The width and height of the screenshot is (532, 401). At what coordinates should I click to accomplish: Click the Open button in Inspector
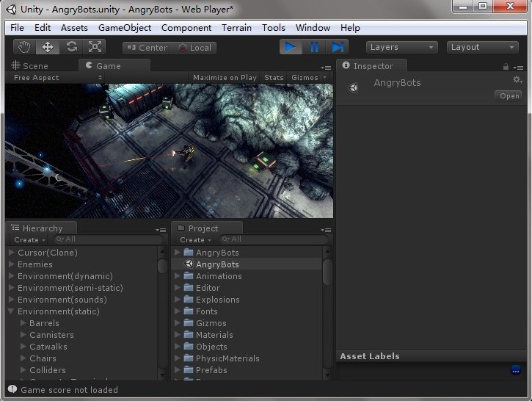(509, 96)
